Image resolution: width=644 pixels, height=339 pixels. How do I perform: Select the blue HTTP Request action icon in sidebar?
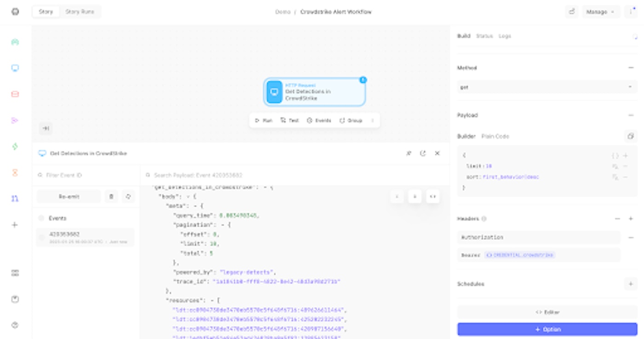pyautogui.click(x=15, y=68)
